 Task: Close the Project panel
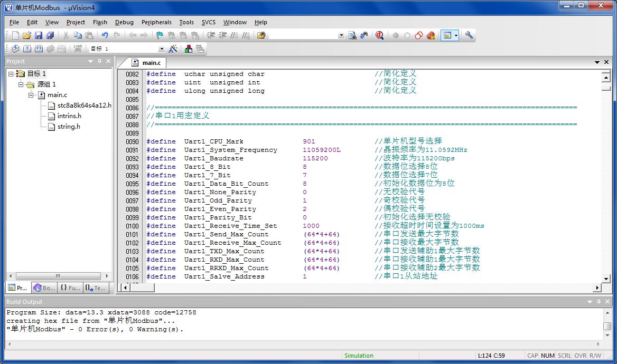[x=108, y=61]
